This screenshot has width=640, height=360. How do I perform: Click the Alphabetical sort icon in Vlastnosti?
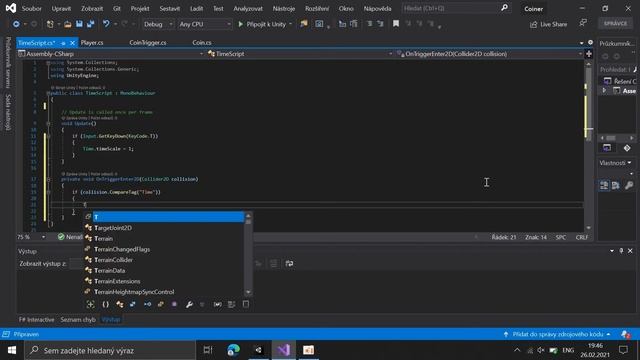[x=616, y=186]
